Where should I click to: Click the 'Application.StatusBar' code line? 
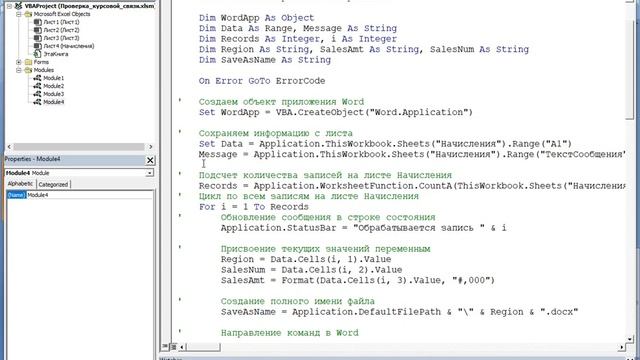tap(364, 228)
